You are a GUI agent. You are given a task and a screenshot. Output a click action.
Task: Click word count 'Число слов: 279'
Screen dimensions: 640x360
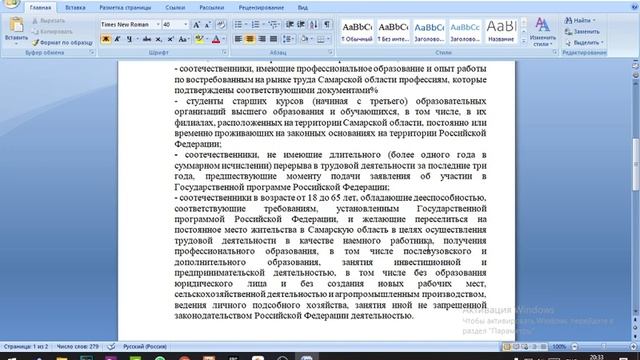point(78,347)
